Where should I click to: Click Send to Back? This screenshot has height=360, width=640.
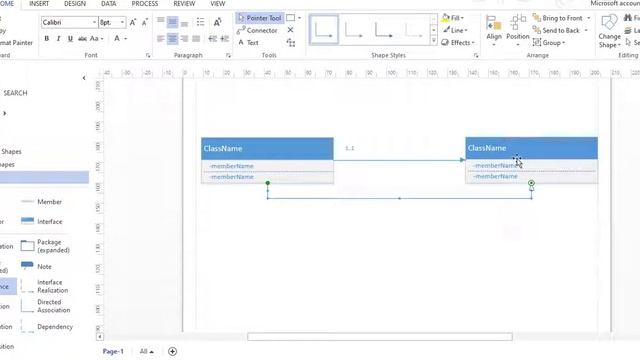(556, 30)
